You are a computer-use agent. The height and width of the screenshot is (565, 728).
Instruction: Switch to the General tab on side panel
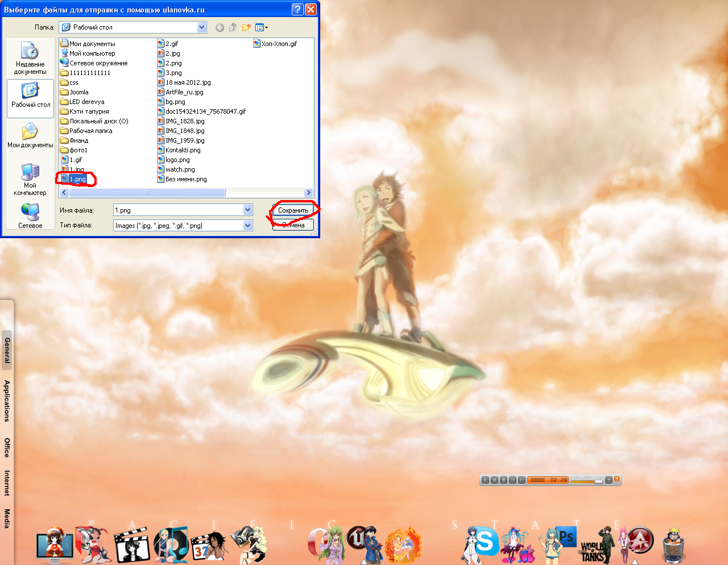tap(7, 350)
